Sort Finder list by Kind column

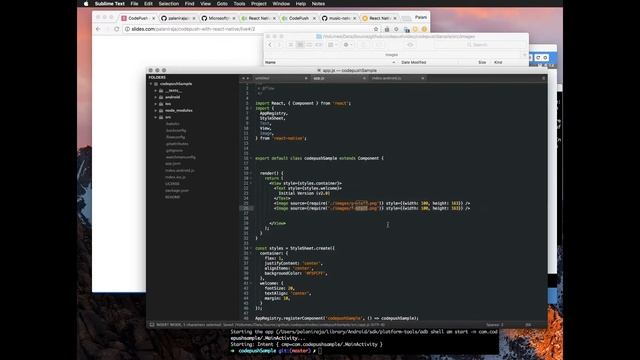coord(498,62)
